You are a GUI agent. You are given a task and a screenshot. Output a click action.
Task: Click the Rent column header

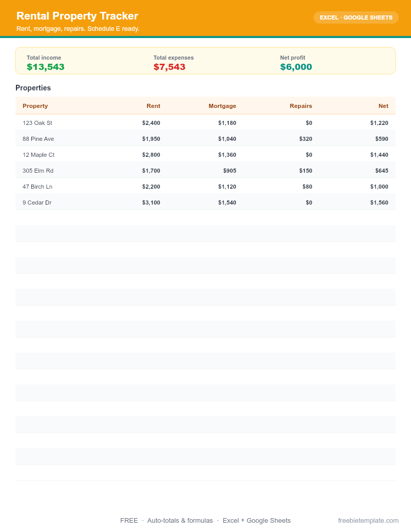153,106
